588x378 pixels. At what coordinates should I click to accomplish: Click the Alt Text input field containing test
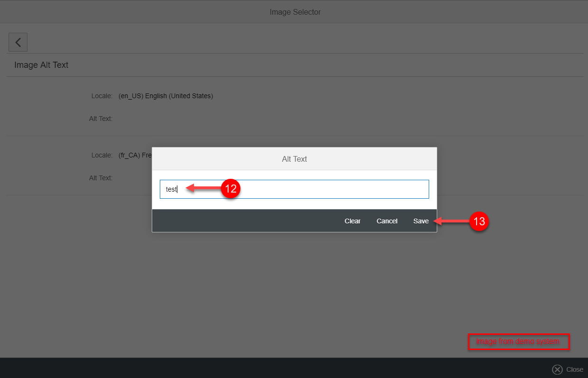pos(294,189)
